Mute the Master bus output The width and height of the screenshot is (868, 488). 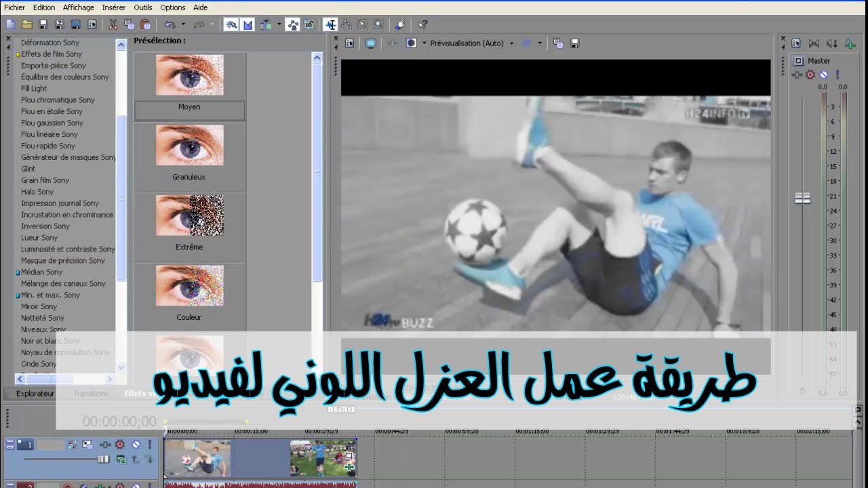pos(823,75)
